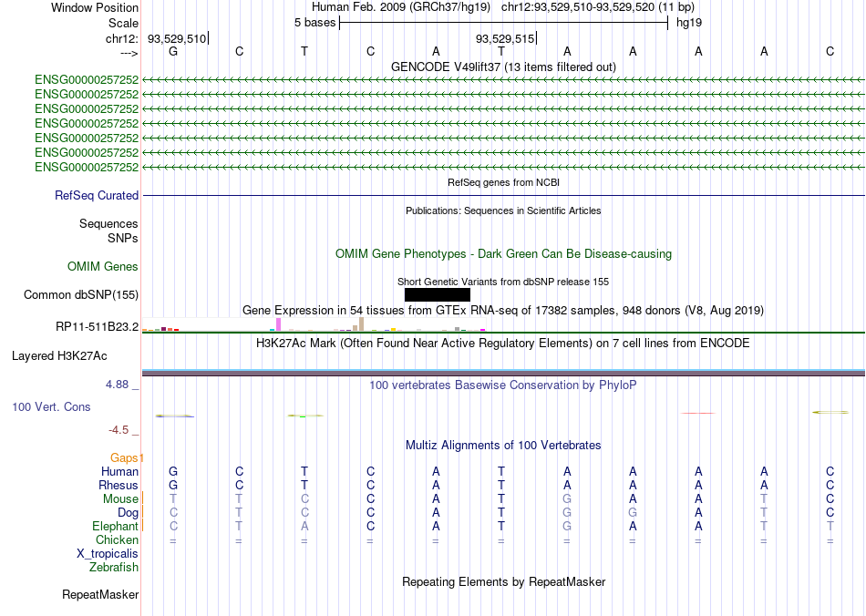Click the G base in the Elephant row
The width and height of the screenshot is (866, 616).
tap(567, 526)
